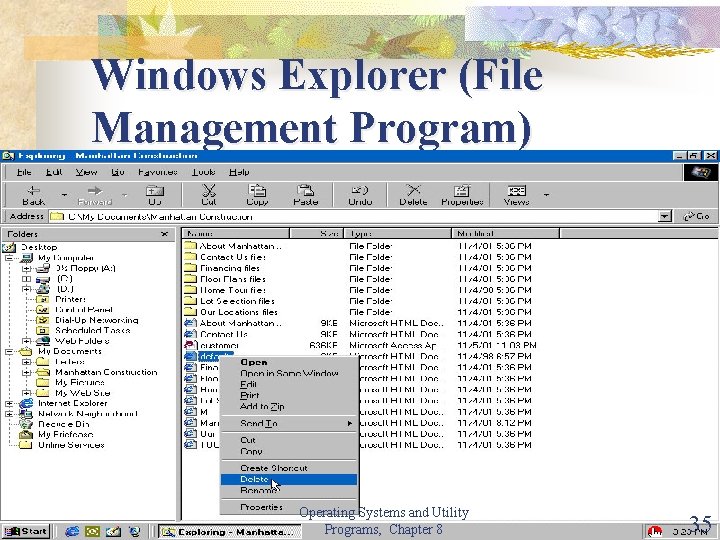This screenshot has width=720, height=540.
Task: Choose Properties in the context menu
Action: tap(289, 507)
